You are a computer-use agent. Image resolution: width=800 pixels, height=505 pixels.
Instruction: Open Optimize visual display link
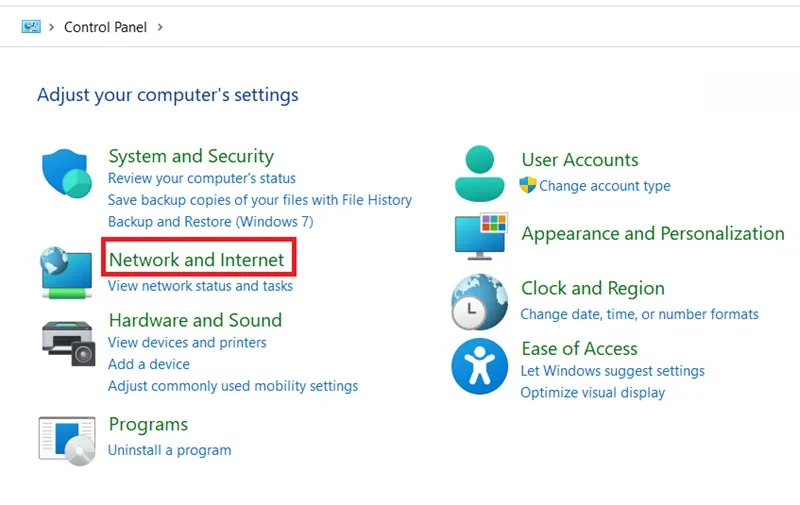pos(592,393)
